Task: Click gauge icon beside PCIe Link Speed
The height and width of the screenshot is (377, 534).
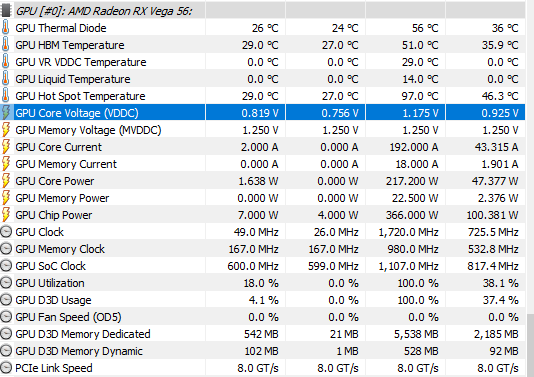Action: 6,368
